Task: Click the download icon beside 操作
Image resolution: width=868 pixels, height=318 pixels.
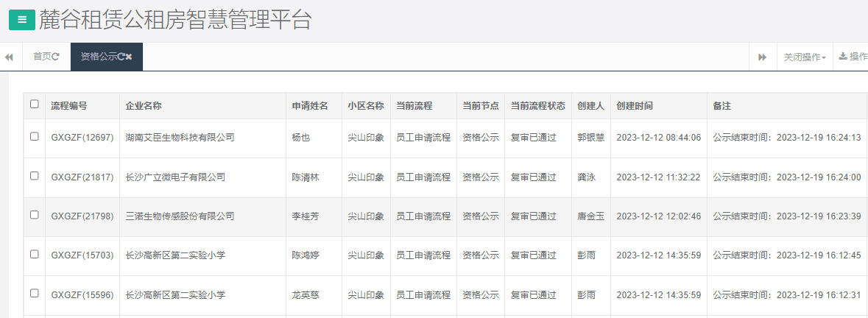Action: 843,57
